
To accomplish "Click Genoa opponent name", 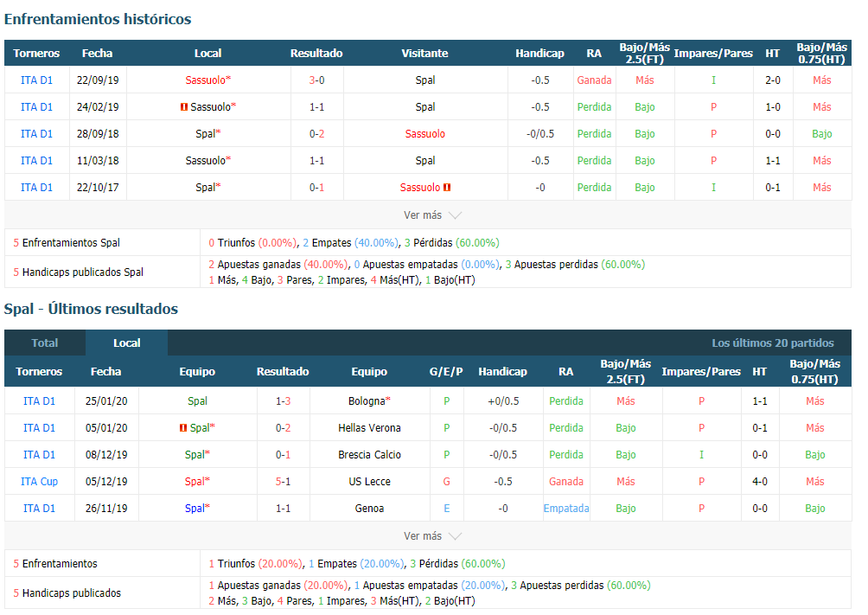I will (x=369, y=508).
